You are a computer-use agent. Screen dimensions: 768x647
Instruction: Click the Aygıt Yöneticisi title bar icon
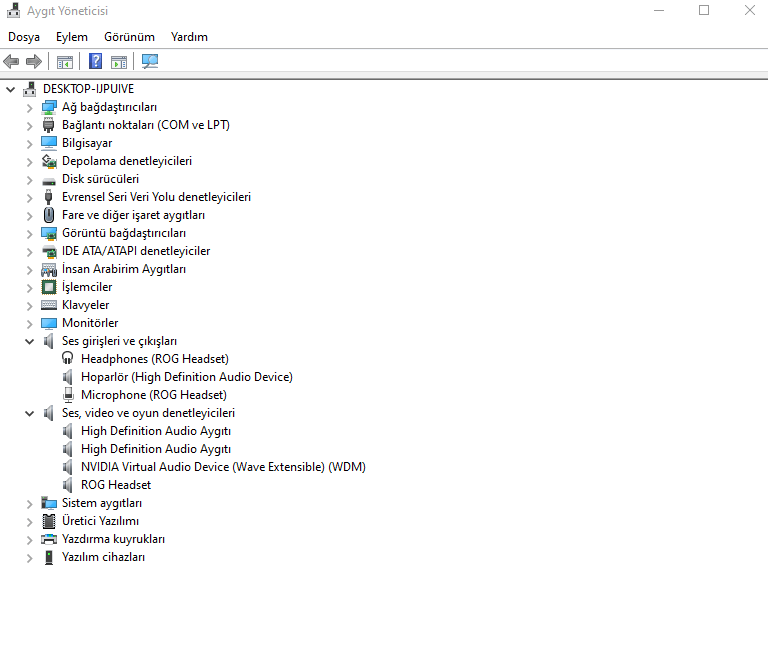tap(14, 10)
